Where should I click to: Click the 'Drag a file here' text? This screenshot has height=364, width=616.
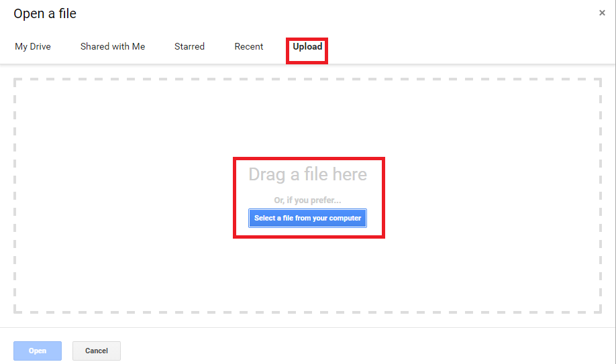pyautogui.click(x=307, y=174)
